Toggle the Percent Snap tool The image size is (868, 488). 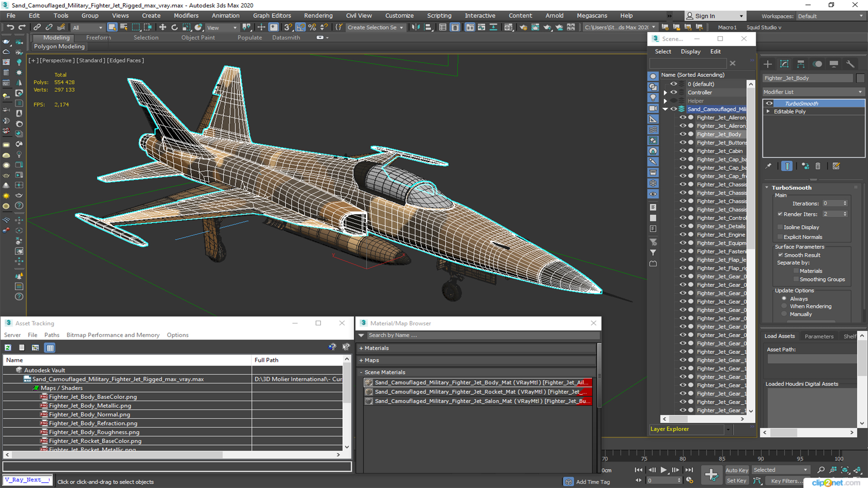click(x=312, y=28)
